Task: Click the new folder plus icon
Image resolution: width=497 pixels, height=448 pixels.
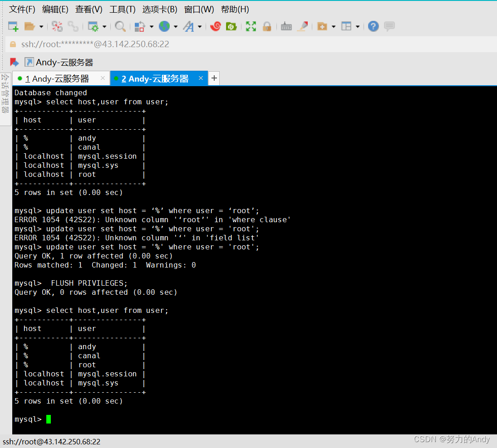Action: tap(322, 27)
